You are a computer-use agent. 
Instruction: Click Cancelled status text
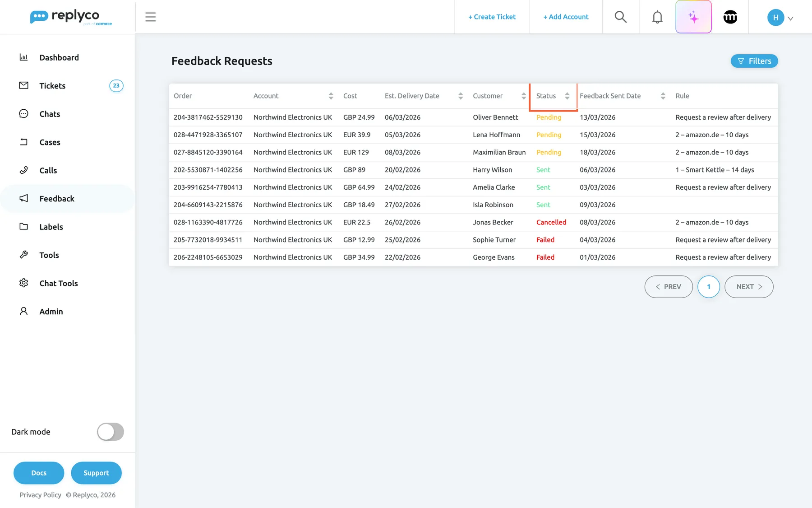(551, 222)
